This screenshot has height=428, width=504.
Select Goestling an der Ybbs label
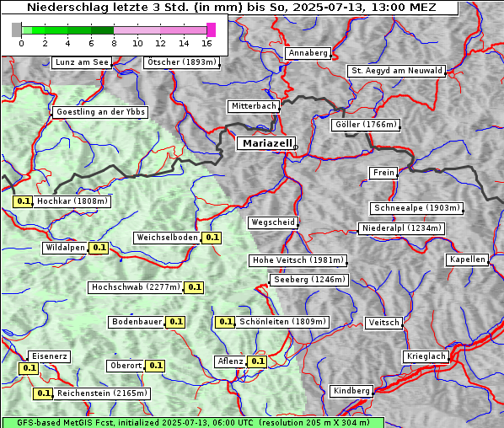[x=100, y=112]
